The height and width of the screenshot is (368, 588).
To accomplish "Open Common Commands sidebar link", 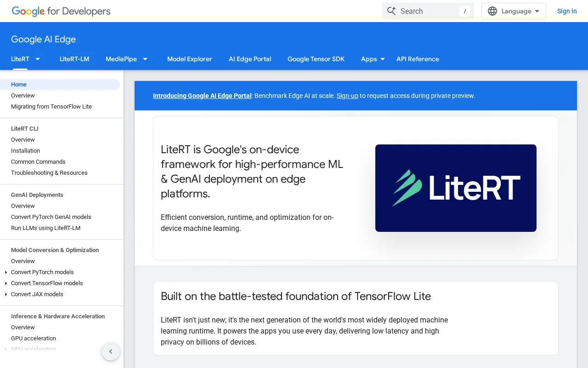I will (x=38, y=162).
